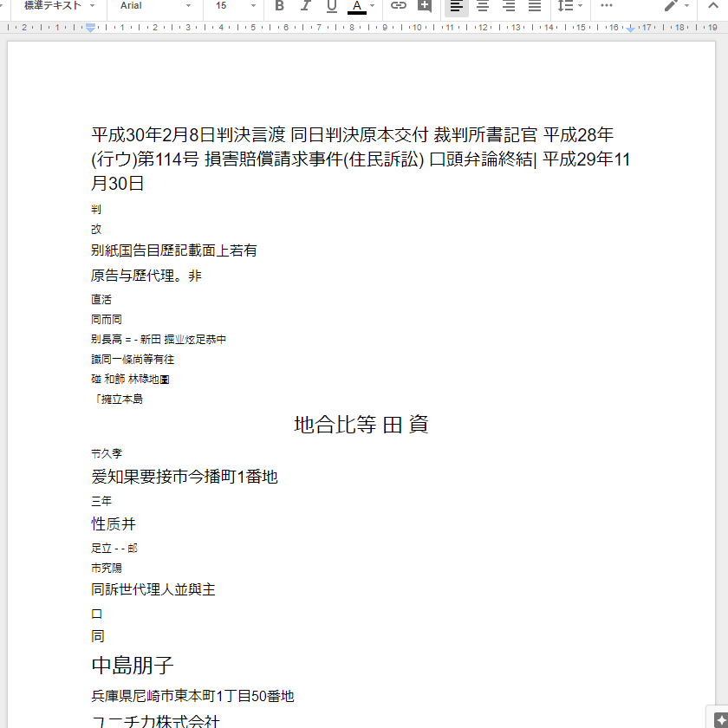Click the line ニチカ株式会社
728x728 pixels.
155,721
